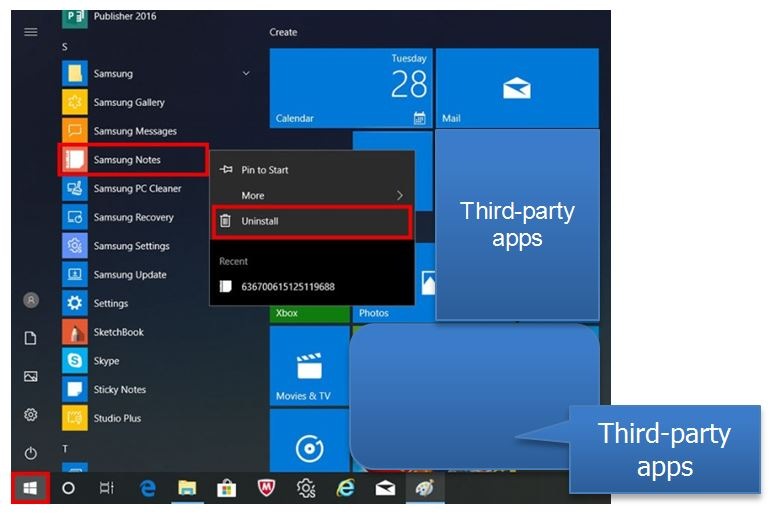Open the Settings gear app icon in list

click(75, 303)
